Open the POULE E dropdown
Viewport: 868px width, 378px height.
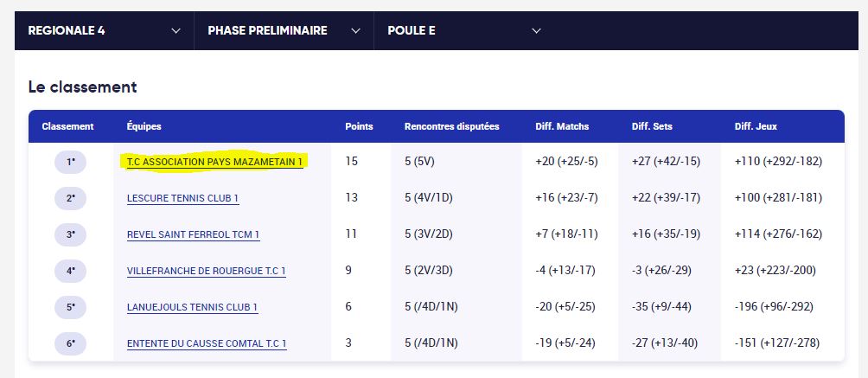[x=464, y=30]
